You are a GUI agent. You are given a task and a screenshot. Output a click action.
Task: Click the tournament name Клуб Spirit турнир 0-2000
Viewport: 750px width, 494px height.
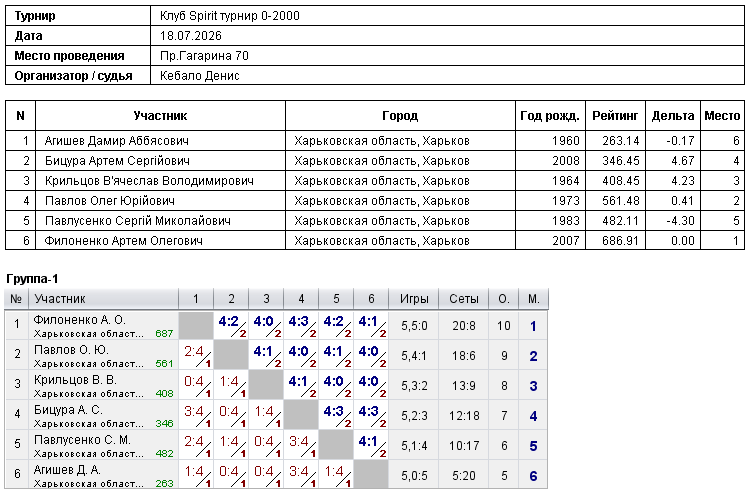pyautogui.click(x=230, y=16)
